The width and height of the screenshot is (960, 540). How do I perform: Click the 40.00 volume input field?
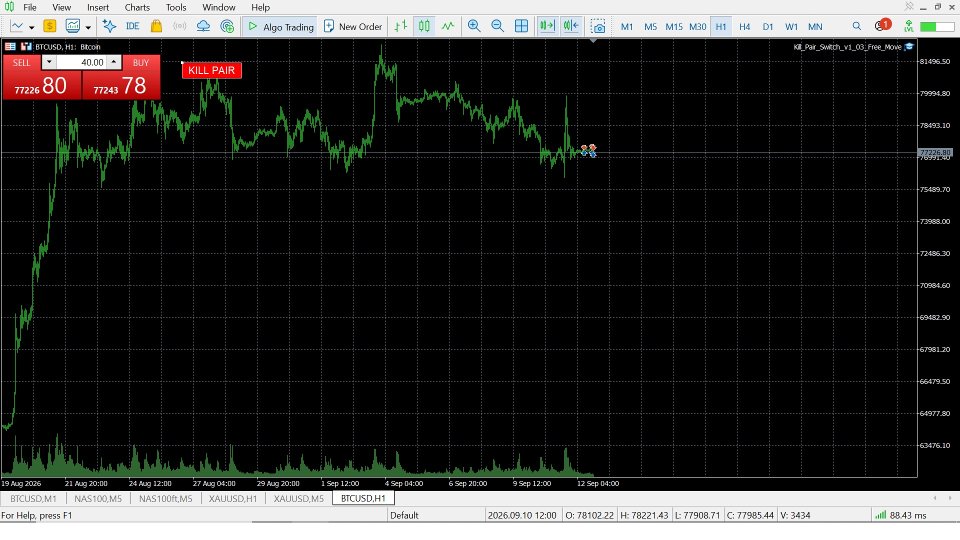click(x=81, y=62)
